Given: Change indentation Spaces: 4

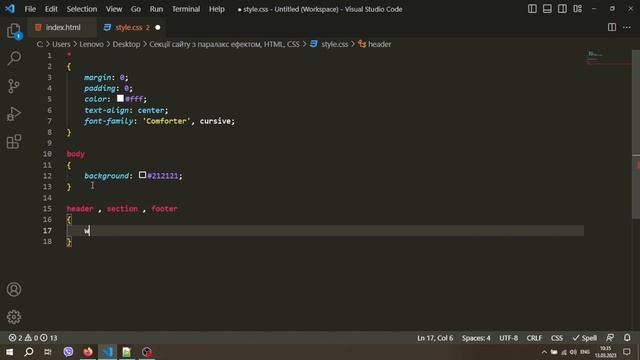Looking at the screenshot, I should pyautogui.click(x=476, y=338).
